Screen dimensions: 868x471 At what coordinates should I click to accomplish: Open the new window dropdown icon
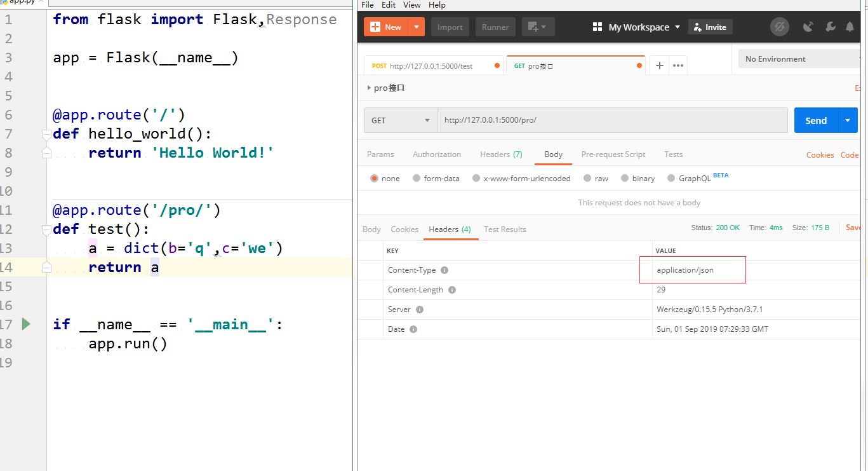point(538,27)
